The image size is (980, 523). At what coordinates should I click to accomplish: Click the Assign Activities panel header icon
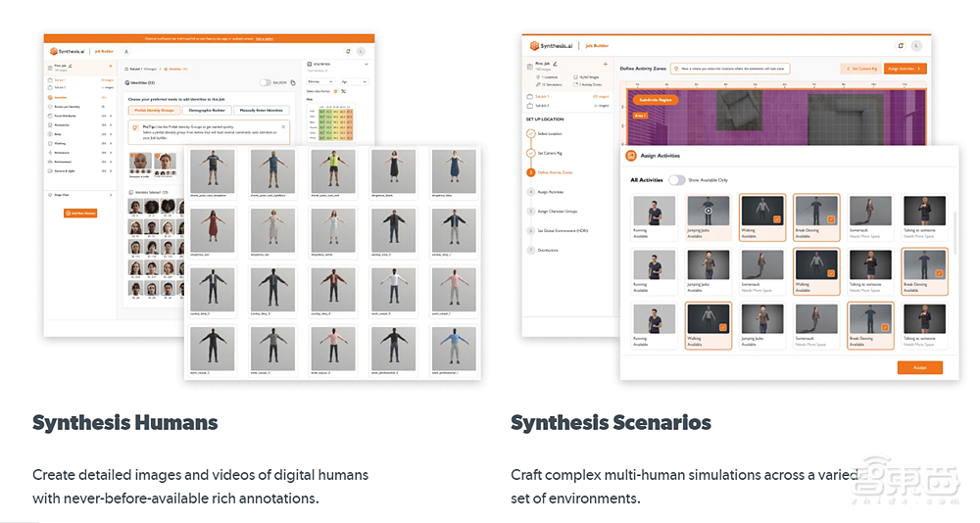pyautogui.click(x=631, y=155)
